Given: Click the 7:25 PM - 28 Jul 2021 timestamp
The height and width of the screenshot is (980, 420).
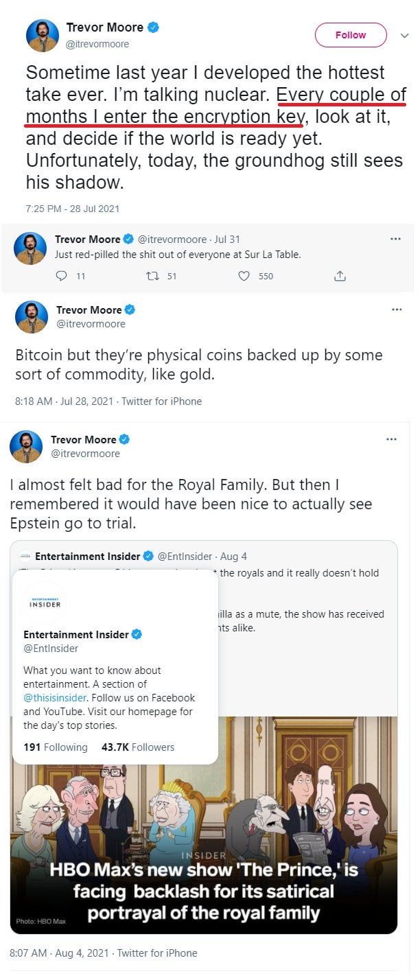Looking at the screenshot, I should tap(72, 209).
